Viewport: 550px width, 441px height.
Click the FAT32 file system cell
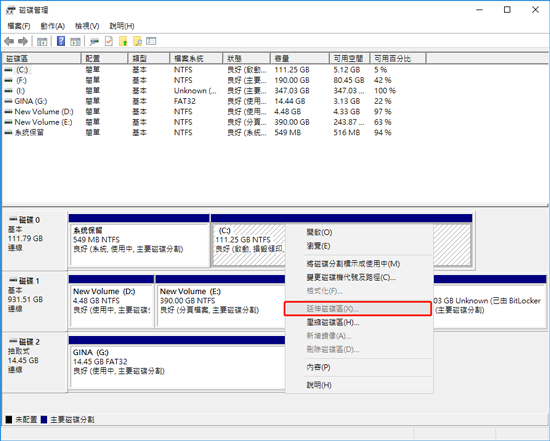click(x=185, y=101)
